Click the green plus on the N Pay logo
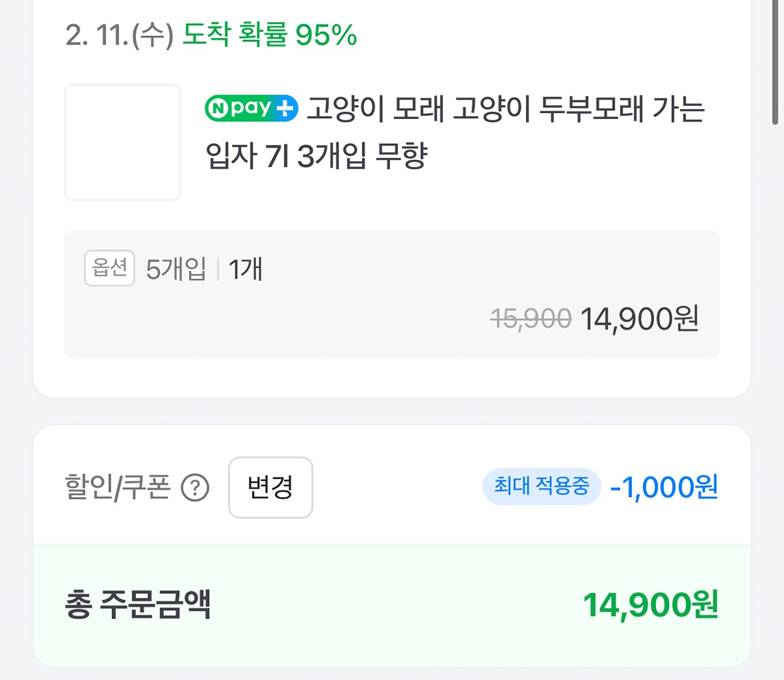 [x=286, y=108]
